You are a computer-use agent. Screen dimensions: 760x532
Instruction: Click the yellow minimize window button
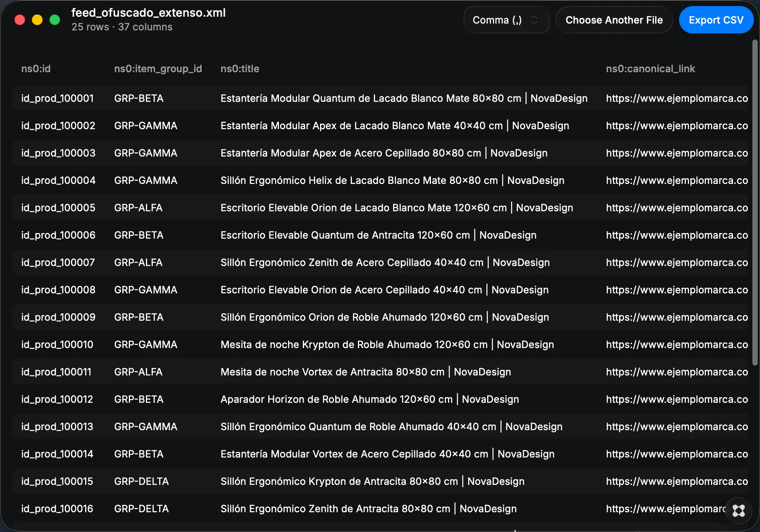(37, 20)
